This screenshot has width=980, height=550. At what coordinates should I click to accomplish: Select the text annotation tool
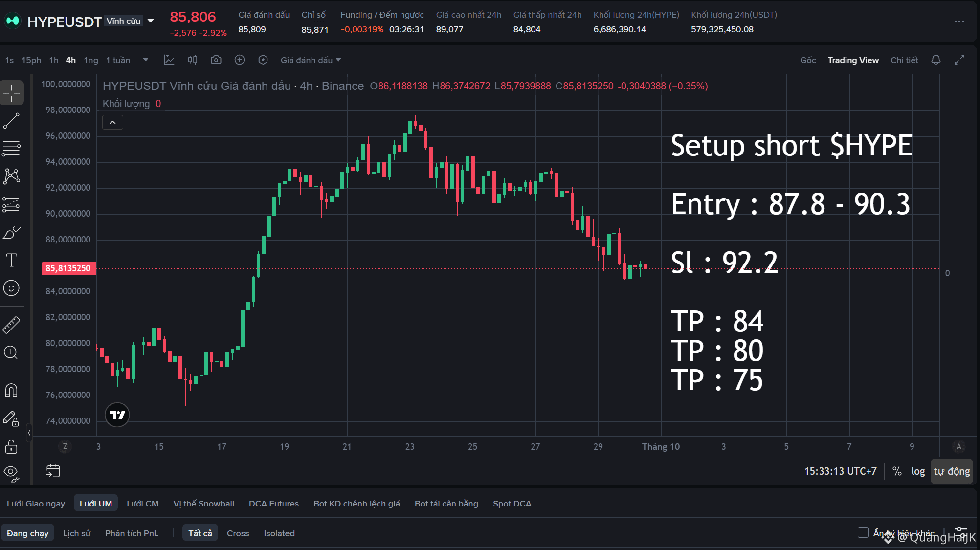coord(11,260)
